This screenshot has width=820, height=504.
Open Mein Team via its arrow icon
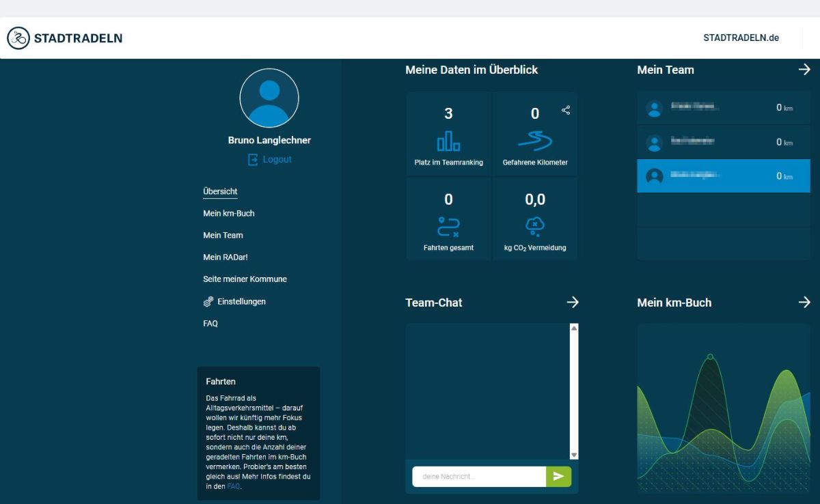pos(804,70)
